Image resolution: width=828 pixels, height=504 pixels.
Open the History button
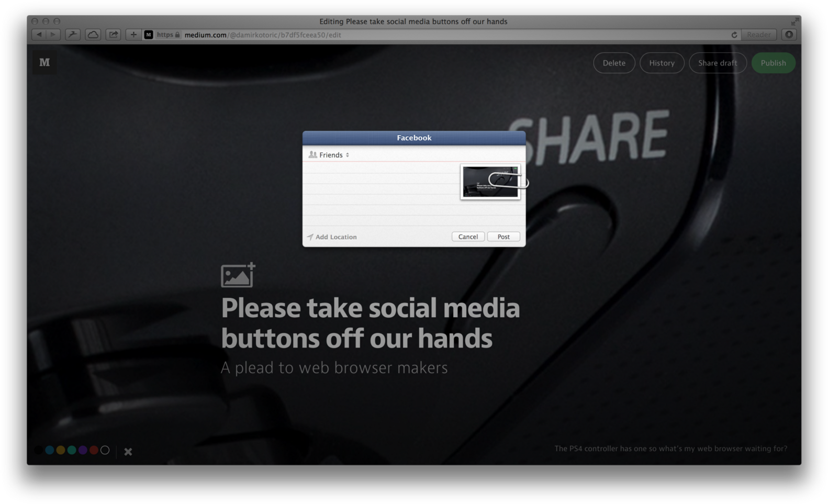click(x=662, y=63)
